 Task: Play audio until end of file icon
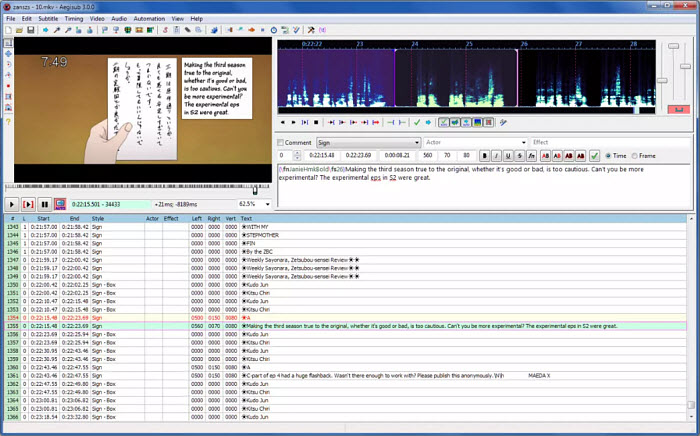click(376, 122)
